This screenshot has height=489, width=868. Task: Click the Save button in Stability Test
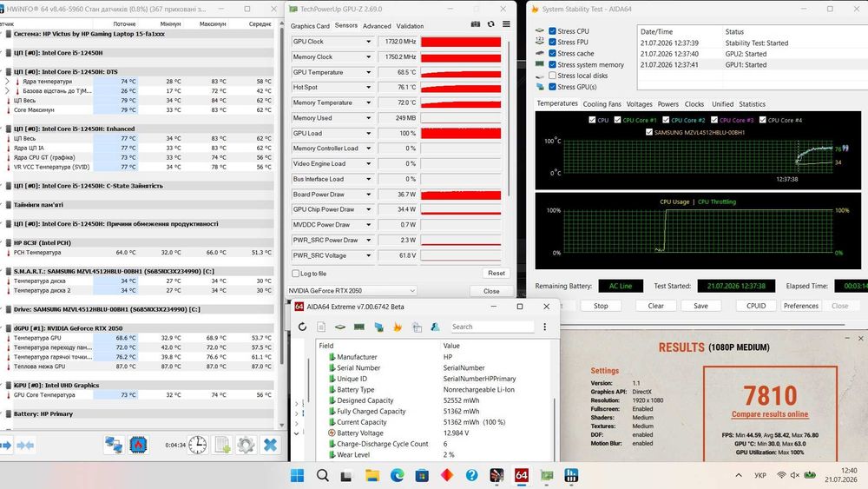[x=700, y=306]
